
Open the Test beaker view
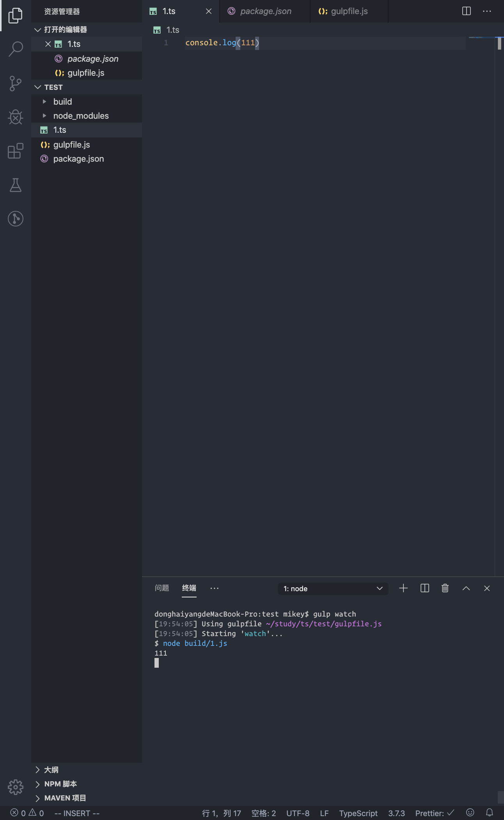pos(16,185)
